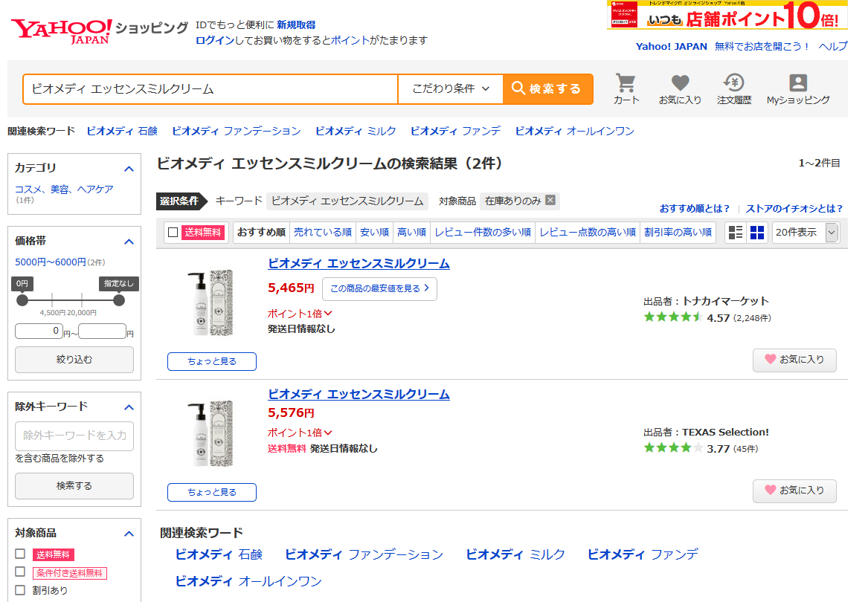Focus the main search text field
The height and width of the screenshot is (602, 868).
(210, 88)
